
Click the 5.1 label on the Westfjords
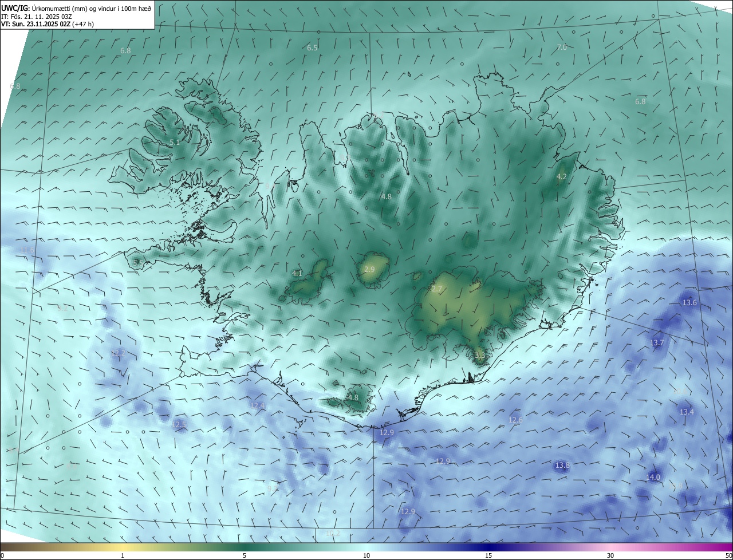coord(175,142)
